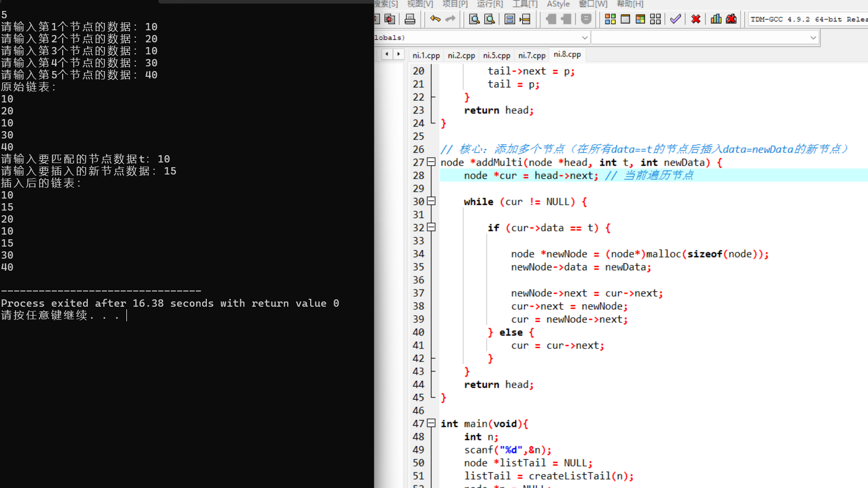Click line number 44 in the gutter

pos(418,385)
